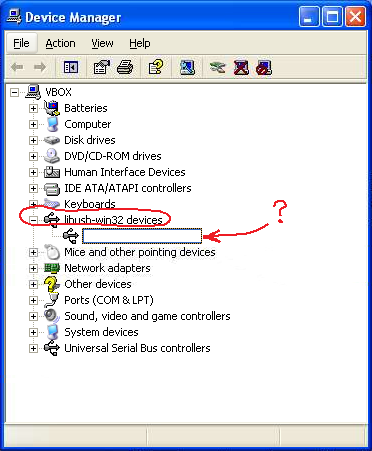Expand Mice and other pointing devices
Screen dimensions: 372x451
point(33,252)
